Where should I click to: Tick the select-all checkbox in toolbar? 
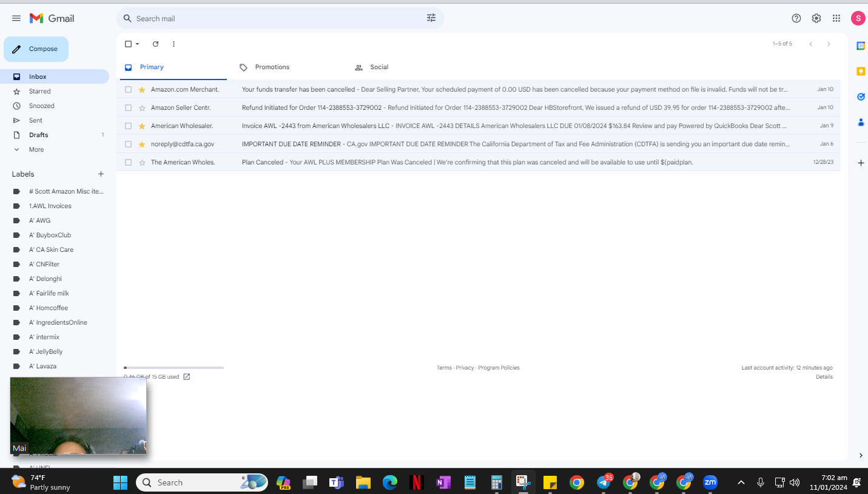coord(128,44)
